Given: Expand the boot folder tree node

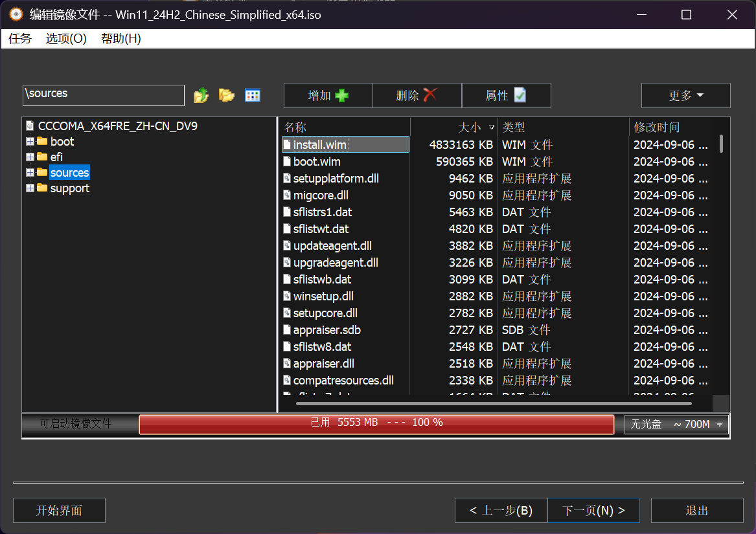Looking at the screenshot, I should point(30,141).
